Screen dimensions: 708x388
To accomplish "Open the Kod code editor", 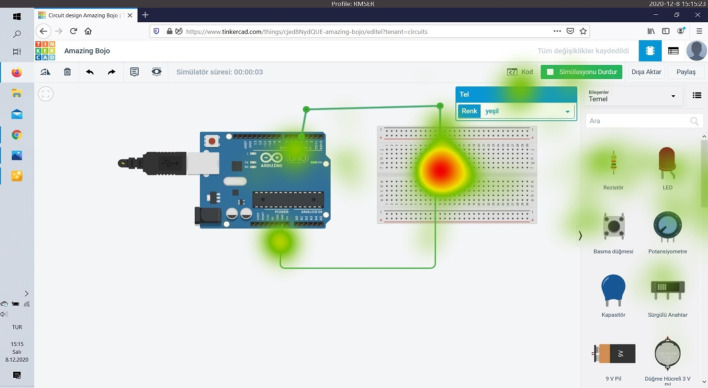I will coord(520,72).
